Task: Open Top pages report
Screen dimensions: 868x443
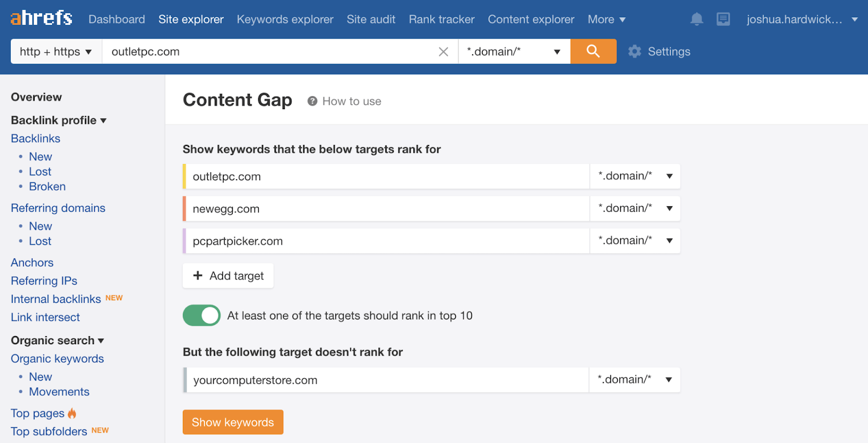Action: pos(37,414)
